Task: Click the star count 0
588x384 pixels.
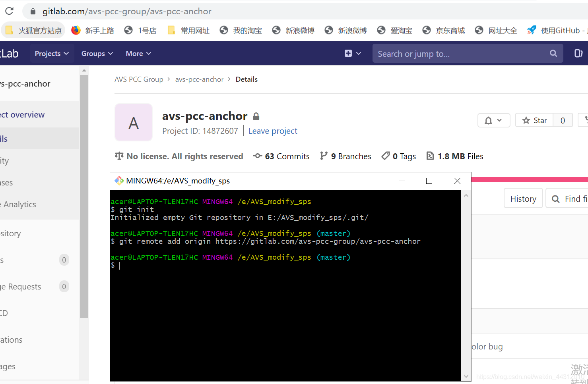Action: tap(563, 120)
